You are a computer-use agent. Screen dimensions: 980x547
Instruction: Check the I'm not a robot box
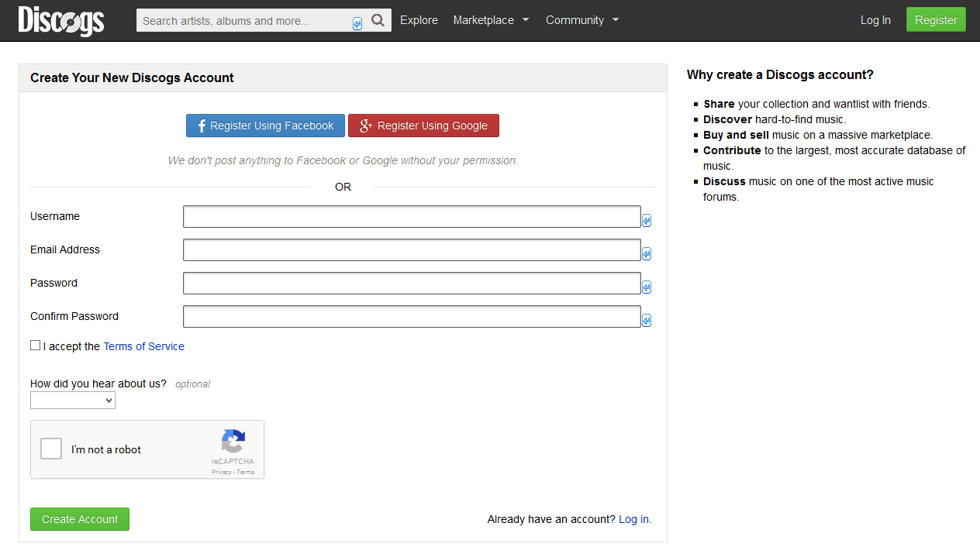click(x=51, y=449)
